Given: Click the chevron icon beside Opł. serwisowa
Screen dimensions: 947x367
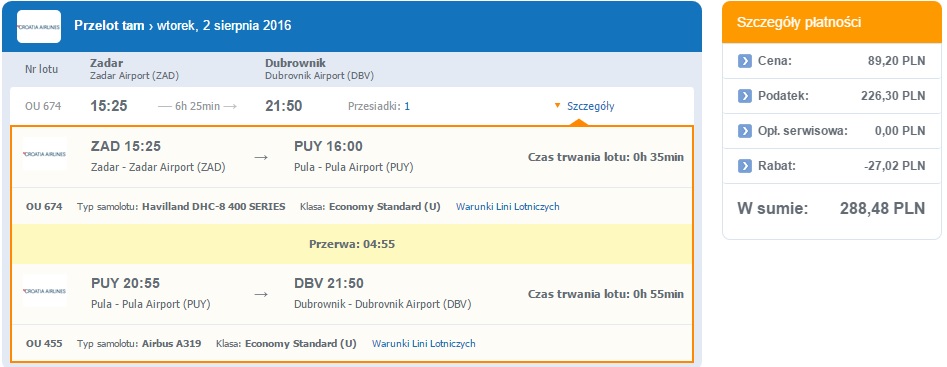Looking at the screenshot, I should (745, 130).
